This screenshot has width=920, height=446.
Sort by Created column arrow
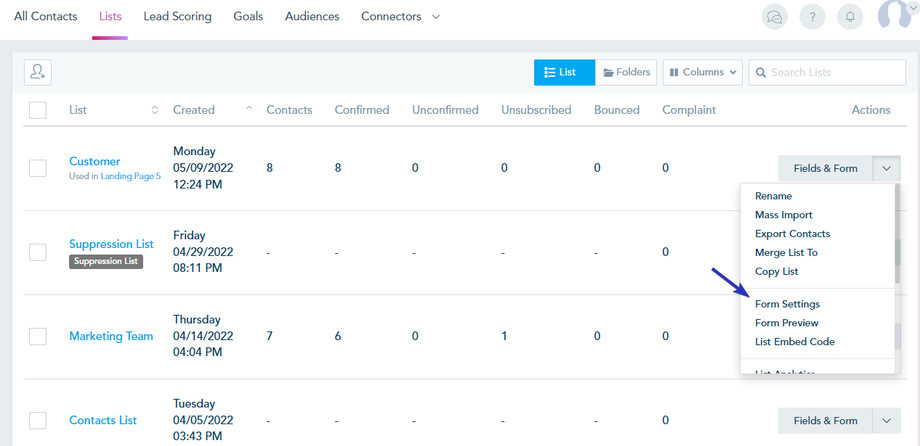249,109
